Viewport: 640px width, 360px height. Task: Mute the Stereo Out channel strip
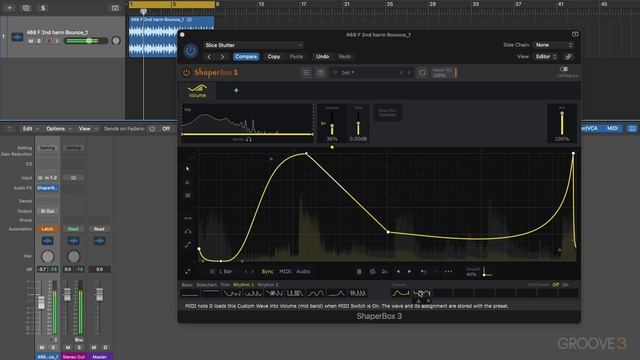68,347
